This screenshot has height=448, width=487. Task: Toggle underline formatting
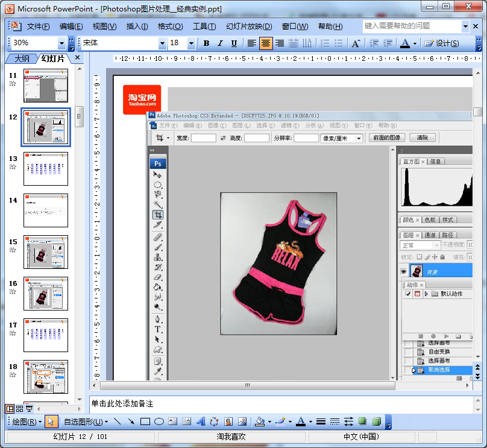pyautogui.click(x=234, y=43)
